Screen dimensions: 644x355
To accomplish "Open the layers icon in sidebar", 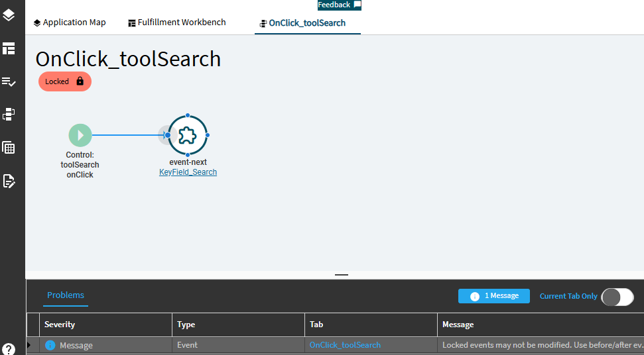I will pos(9,15).
